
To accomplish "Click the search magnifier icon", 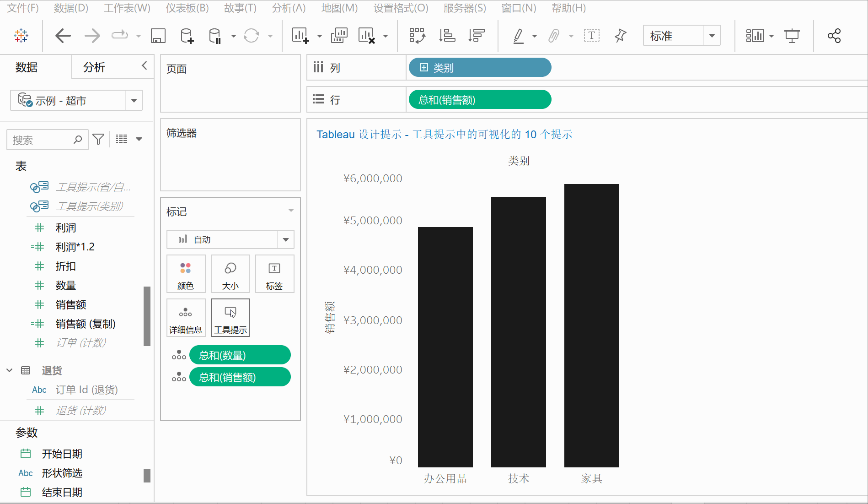I will (78, 139).
